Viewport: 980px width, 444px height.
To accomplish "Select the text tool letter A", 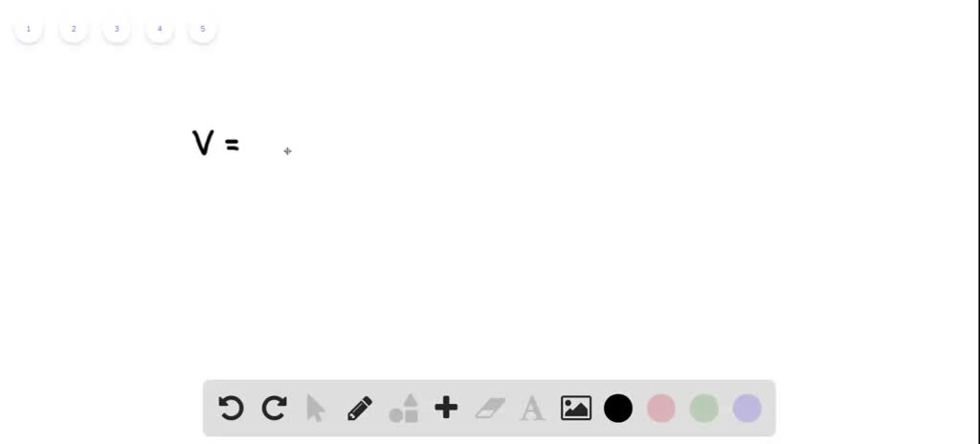I will [532, 409].
